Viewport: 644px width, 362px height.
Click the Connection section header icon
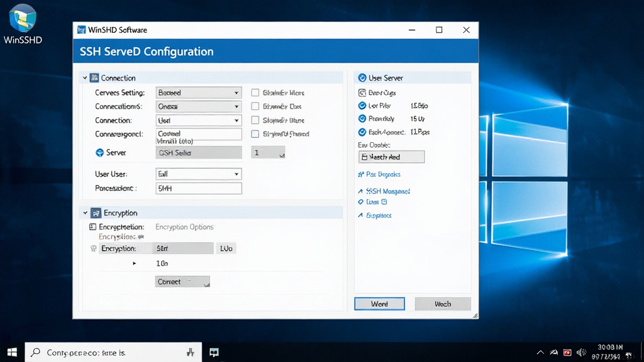(x=94, y=78)
